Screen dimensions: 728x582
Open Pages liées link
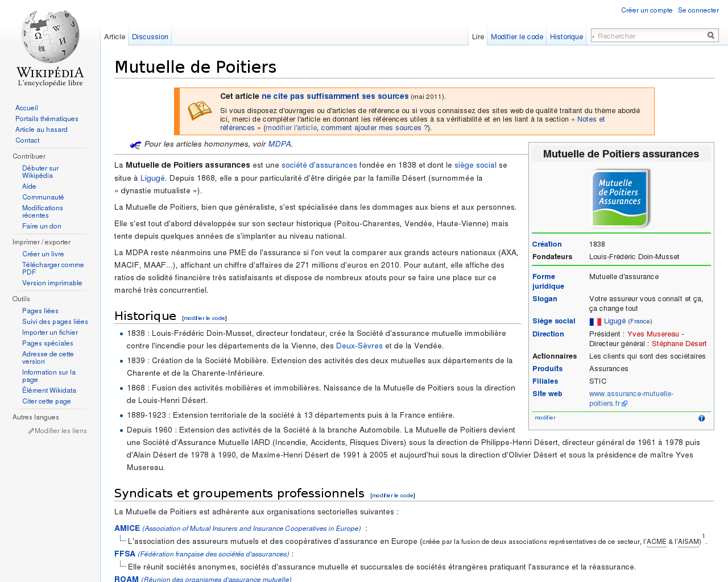point(40,311)
